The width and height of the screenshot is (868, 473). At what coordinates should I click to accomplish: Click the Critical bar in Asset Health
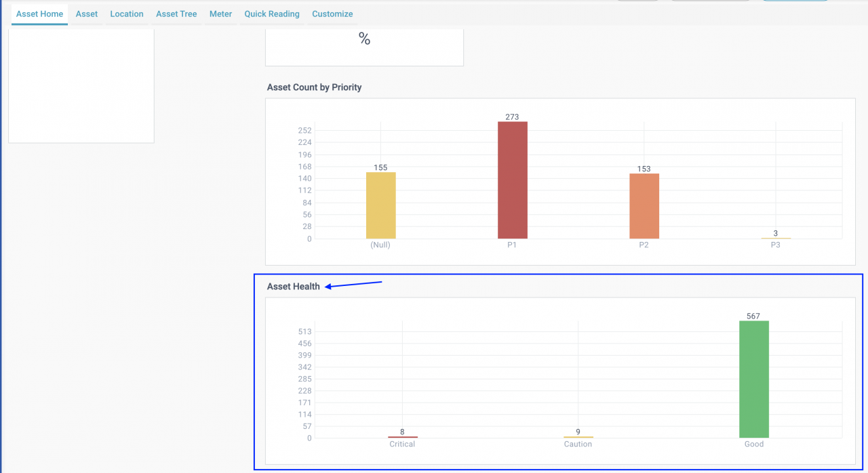(402, 437)
